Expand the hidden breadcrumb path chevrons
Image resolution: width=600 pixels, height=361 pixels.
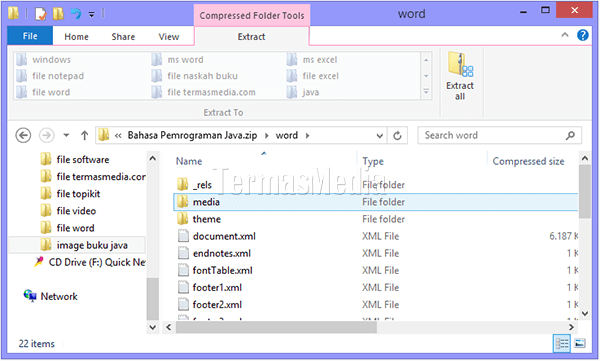click(118, 136)
